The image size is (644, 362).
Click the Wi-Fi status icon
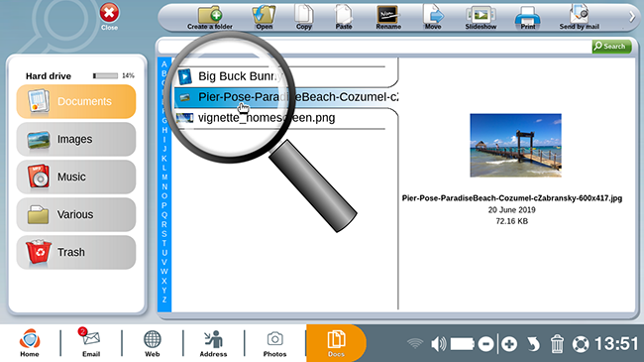coord(415,343)
